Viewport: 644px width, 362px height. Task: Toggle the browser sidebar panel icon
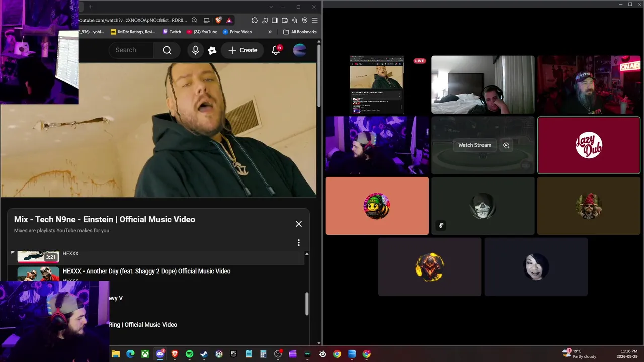275,20
